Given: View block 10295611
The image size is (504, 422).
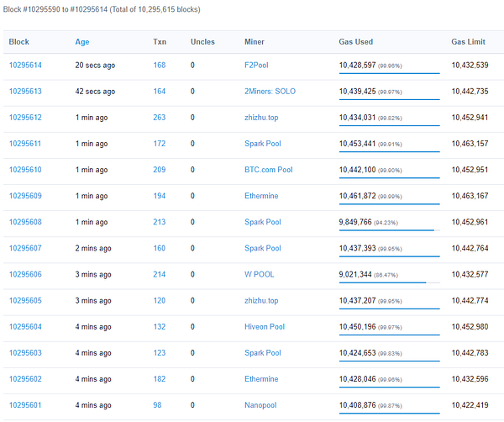Looking at the screenshot, I should [x=25, y=144].
